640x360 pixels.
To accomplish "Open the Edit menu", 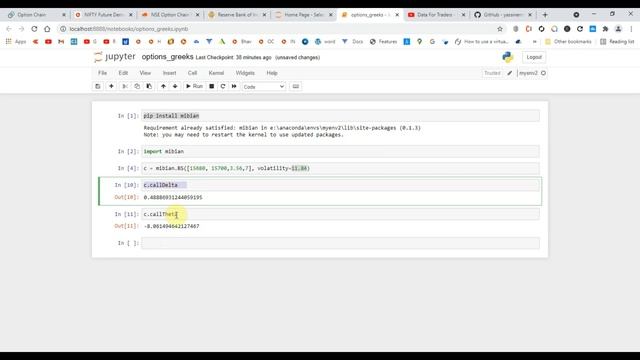I will 123,73.
